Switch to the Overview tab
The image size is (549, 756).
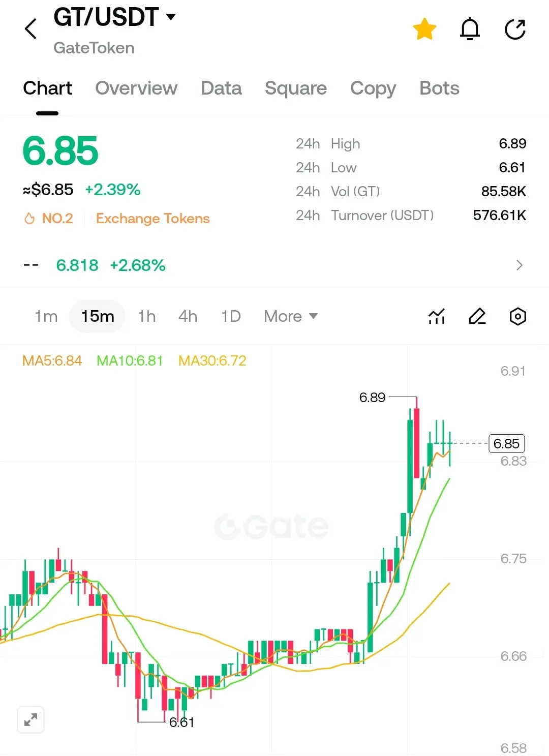(136, 88)
